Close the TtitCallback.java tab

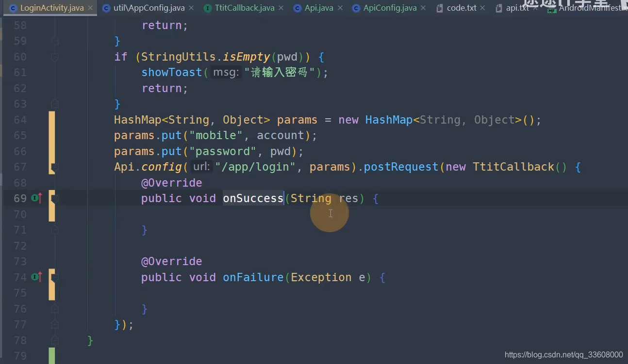tap(282, 8)
